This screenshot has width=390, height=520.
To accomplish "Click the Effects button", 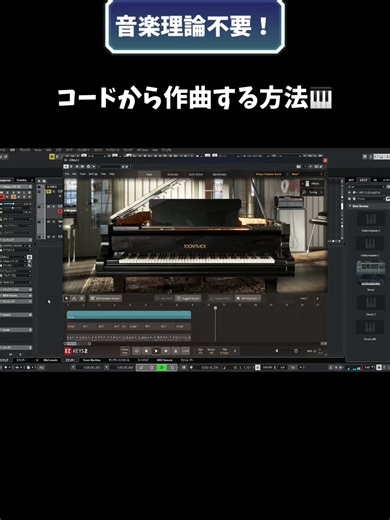I will pyautogui.click(x=312, y=184).
